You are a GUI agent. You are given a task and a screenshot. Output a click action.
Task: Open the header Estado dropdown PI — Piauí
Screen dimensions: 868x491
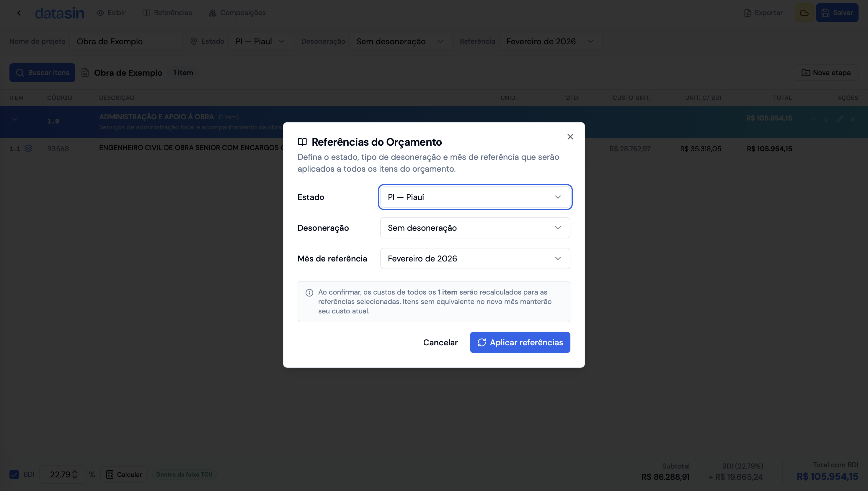click(x=261, y=41)
